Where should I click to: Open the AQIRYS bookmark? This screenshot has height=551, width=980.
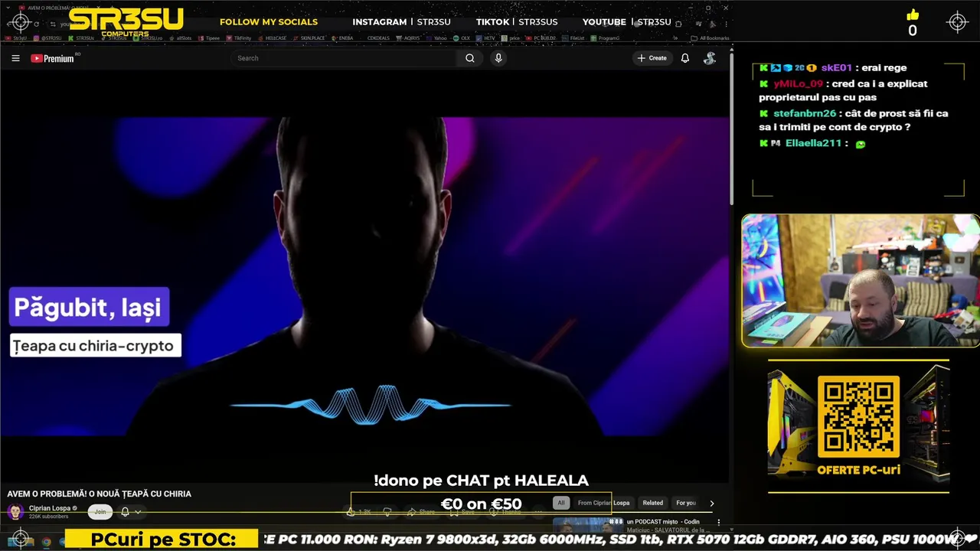(409, 37)
